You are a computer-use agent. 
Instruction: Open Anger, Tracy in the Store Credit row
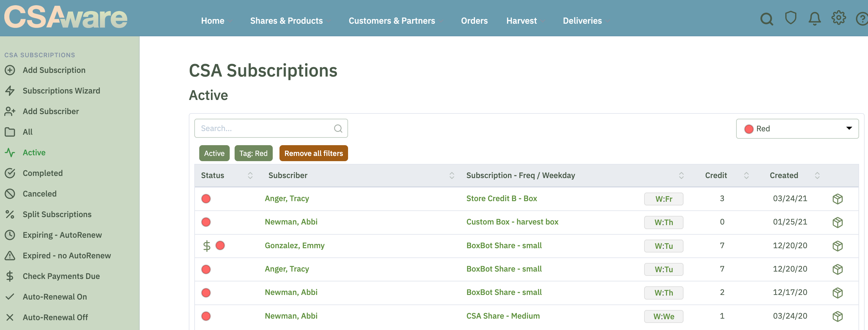pos(287,198)
